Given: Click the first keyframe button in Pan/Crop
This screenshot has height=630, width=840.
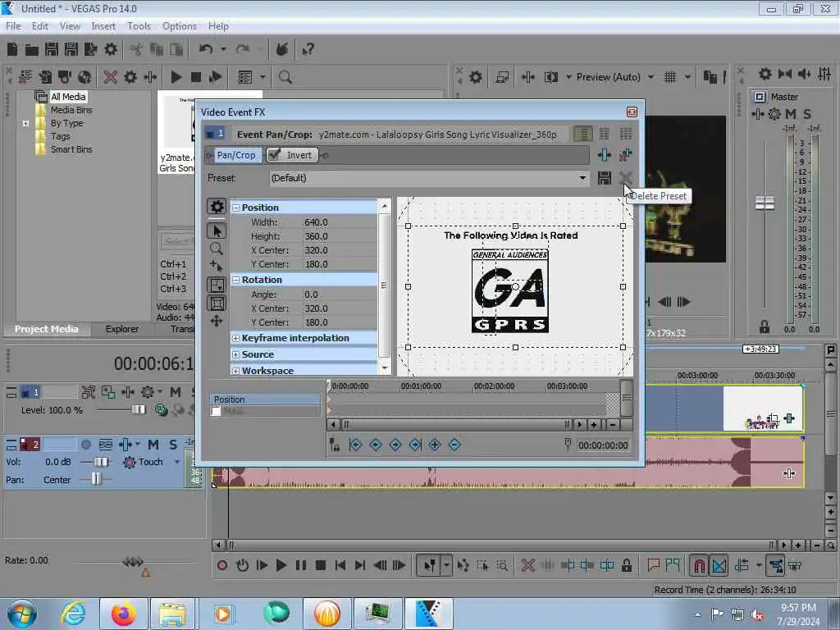Looking at the screenshot, I should (x=355, y=445).
